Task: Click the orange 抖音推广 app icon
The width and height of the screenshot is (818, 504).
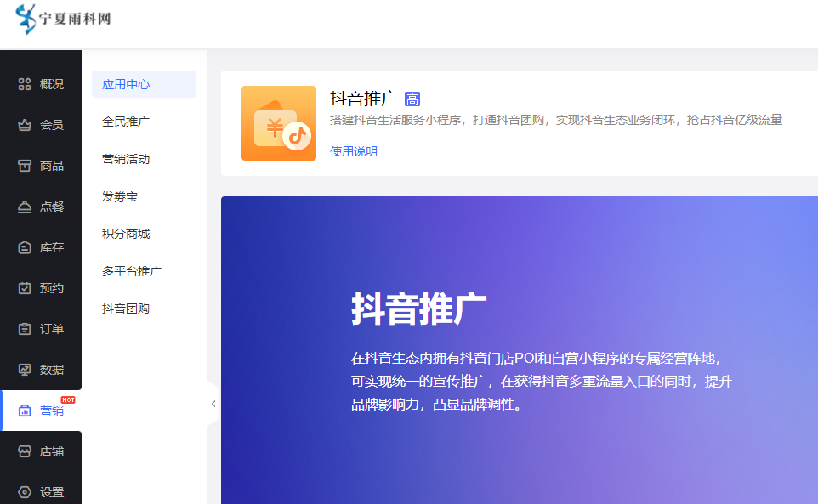Action: click(x=279, y=123)
